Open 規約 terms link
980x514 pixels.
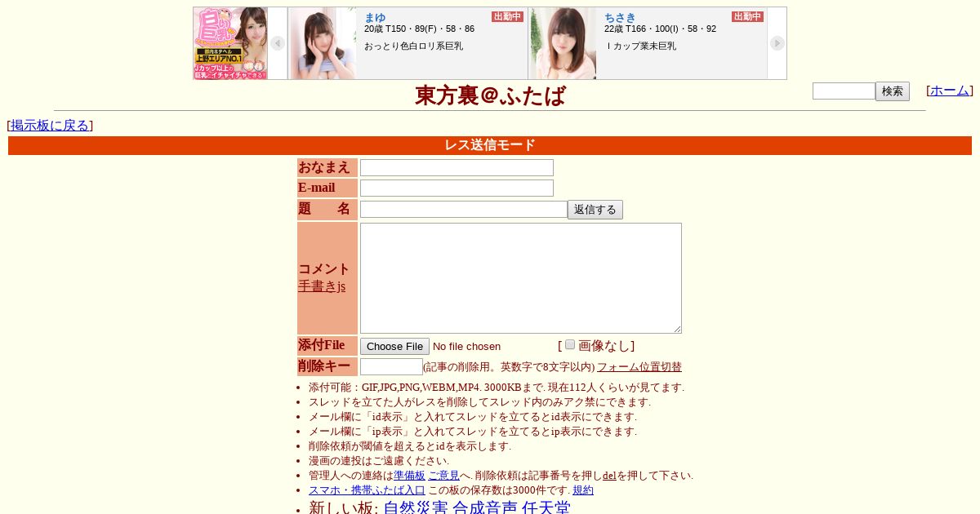pos(583,490)
